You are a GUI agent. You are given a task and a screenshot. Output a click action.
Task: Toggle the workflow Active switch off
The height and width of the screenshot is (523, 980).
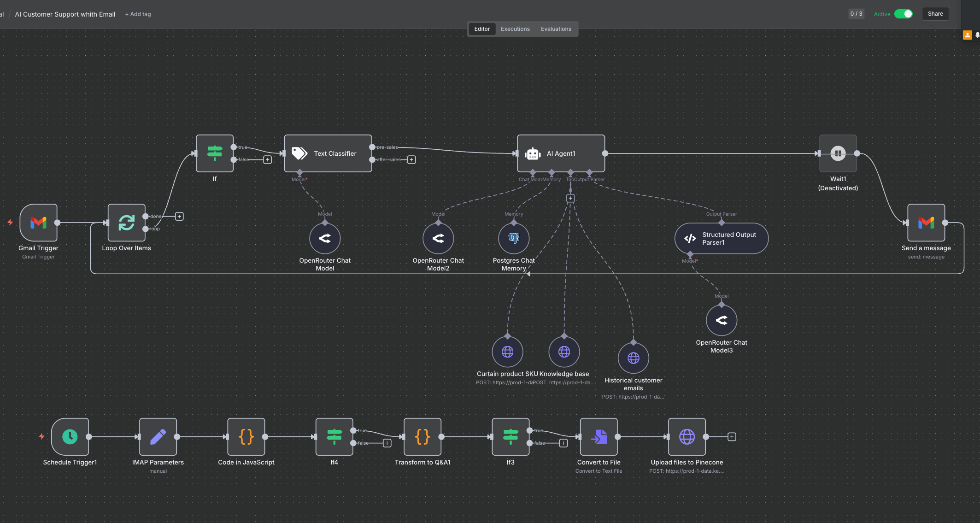pyautogui.click(x=904, y=14)
